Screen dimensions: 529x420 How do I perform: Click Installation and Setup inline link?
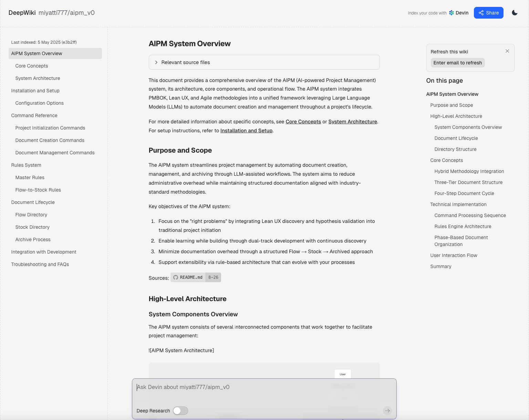tap(246, 131)
